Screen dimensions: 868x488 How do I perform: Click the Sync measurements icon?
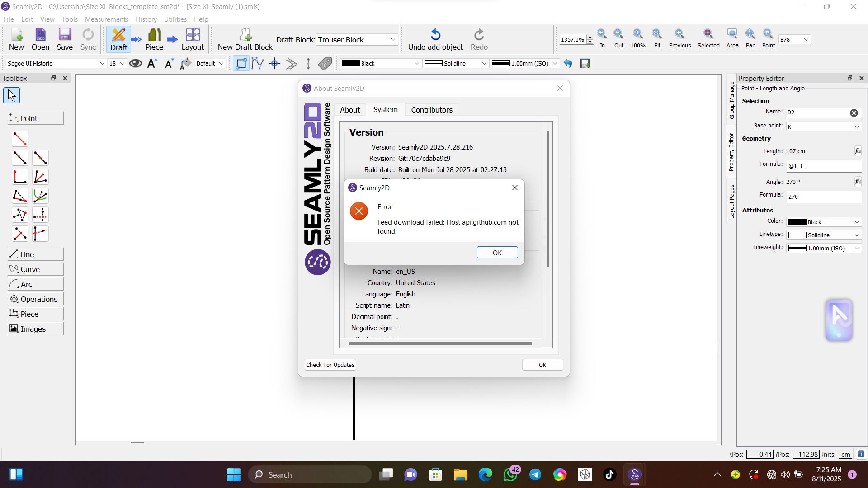(88, 39)
